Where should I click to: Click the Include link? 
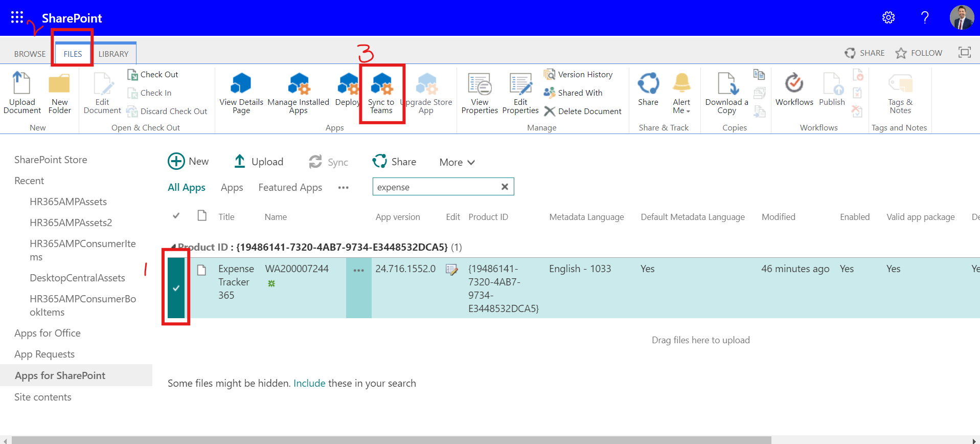click(309, 383)
